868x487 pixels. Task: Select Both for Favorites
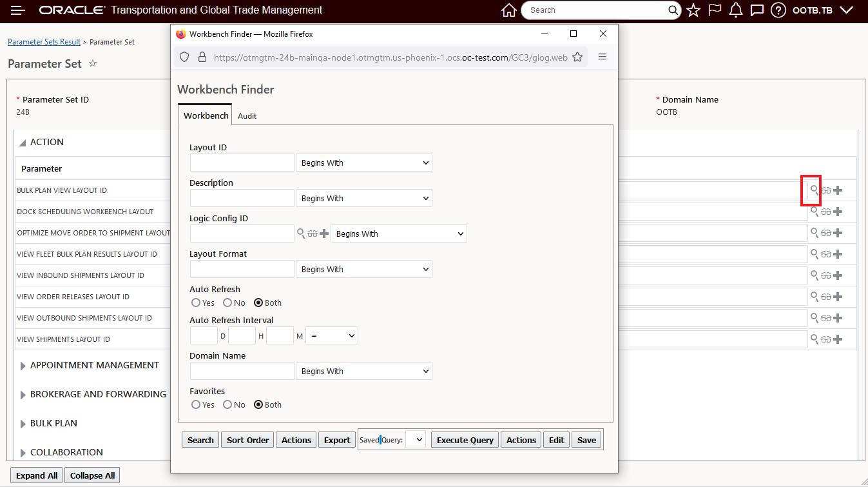258,404
